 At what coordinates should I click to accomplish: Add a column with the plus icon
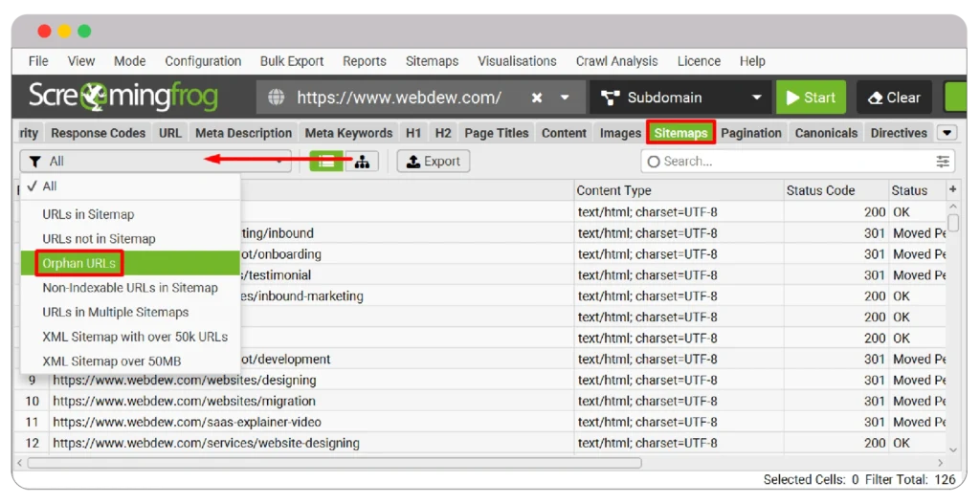[953, 189]
